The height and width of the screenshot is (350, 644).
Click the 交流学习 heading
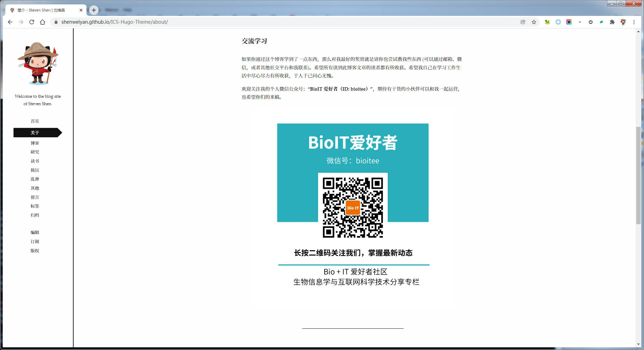(254, 41)
